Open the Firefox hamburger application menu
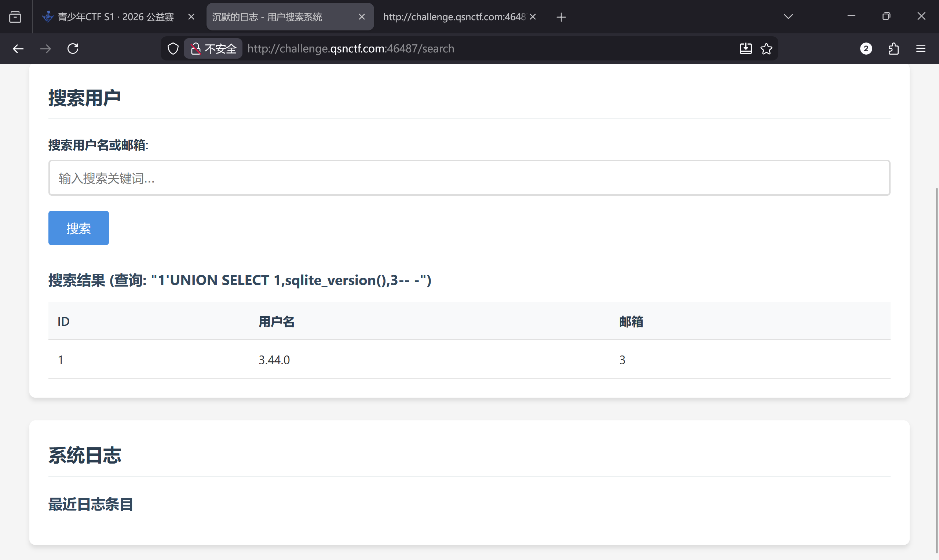 coord(921,49)
